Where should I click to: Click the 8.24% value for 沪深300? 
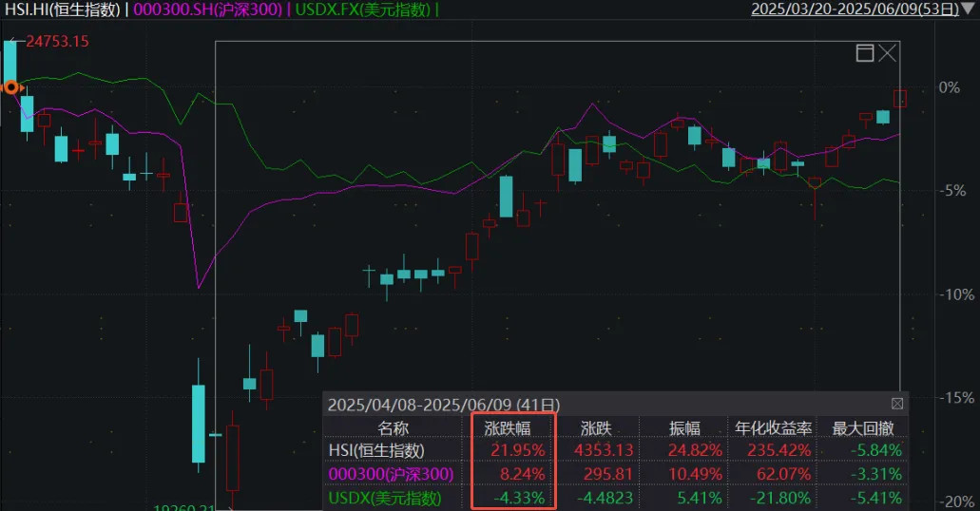(x=523, y=474)
